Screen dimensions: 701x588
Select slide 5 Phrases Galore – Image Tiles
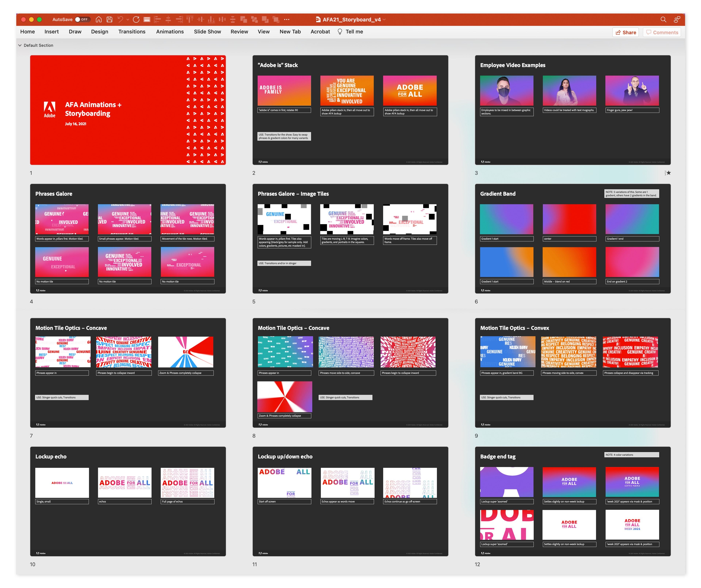(350, 239)
